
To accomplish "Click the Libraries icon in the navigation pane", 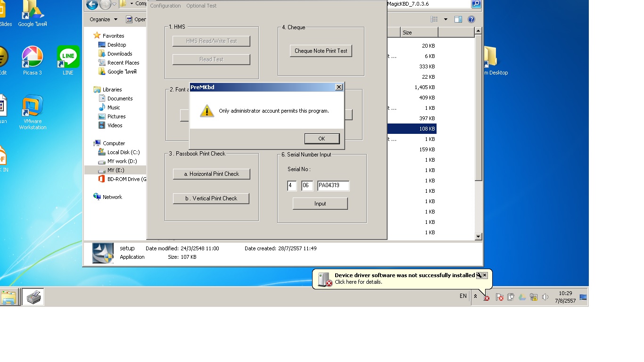I will point(97,90).
